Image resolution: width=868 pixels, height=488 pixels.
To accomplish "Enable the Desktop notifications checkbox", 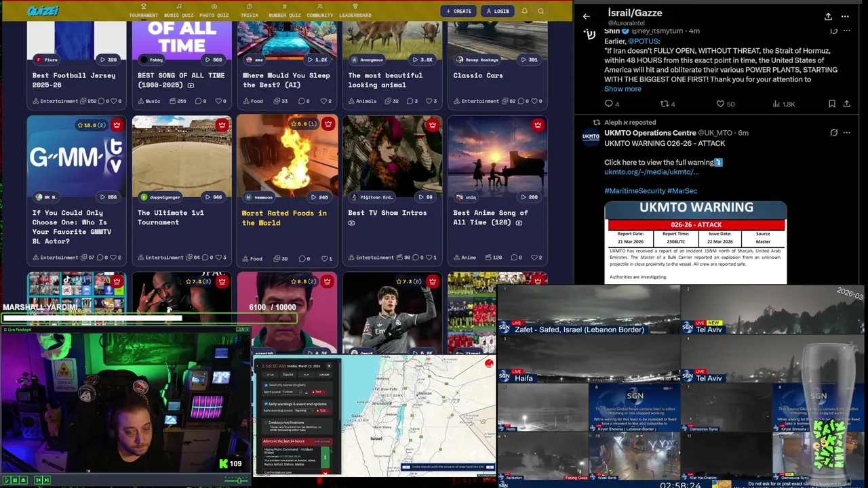I will pyautogui.click(x=266, y=422).
